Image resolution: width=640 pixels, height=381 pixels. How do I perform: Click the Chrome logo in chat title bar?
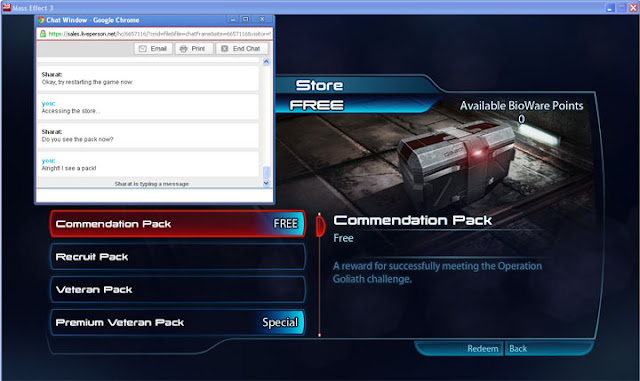41,20
